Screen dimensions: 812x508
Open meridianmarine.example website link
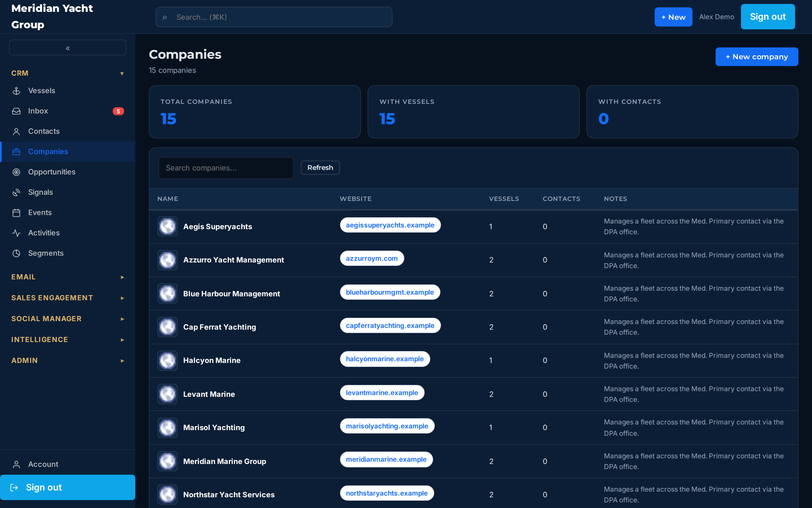tap(386, 459)
